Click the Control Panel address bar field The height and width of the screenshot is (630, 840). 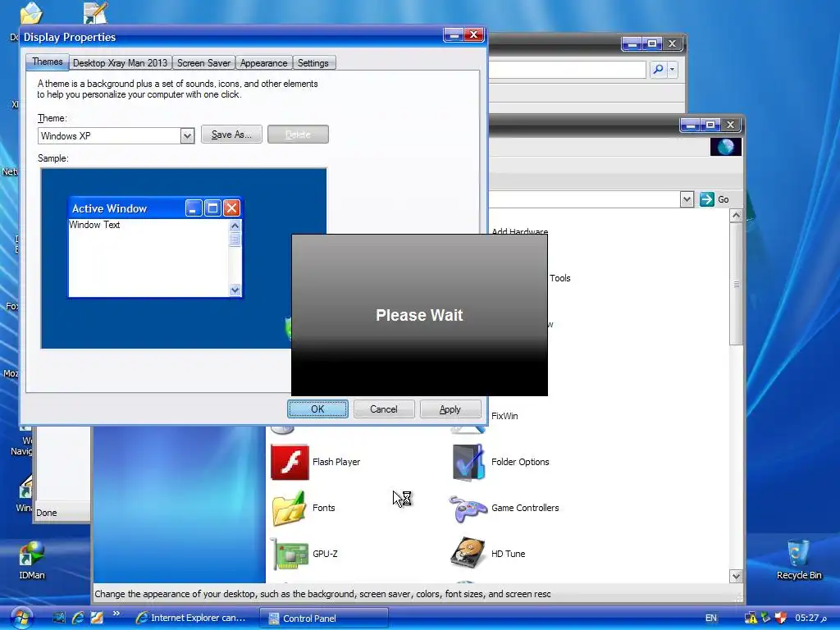click(584, 199)
